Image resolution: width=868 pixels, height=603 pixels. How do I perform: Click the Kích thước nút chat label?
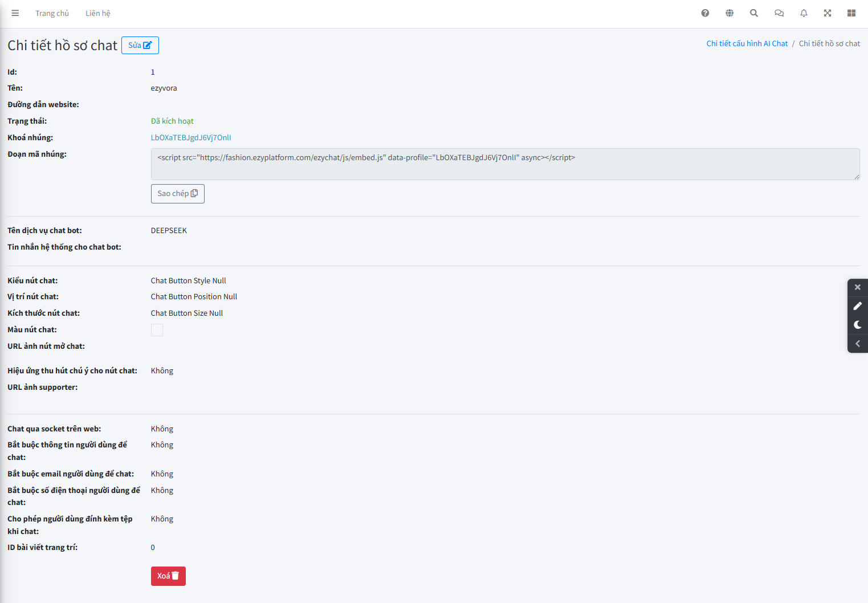coord(44,313)
